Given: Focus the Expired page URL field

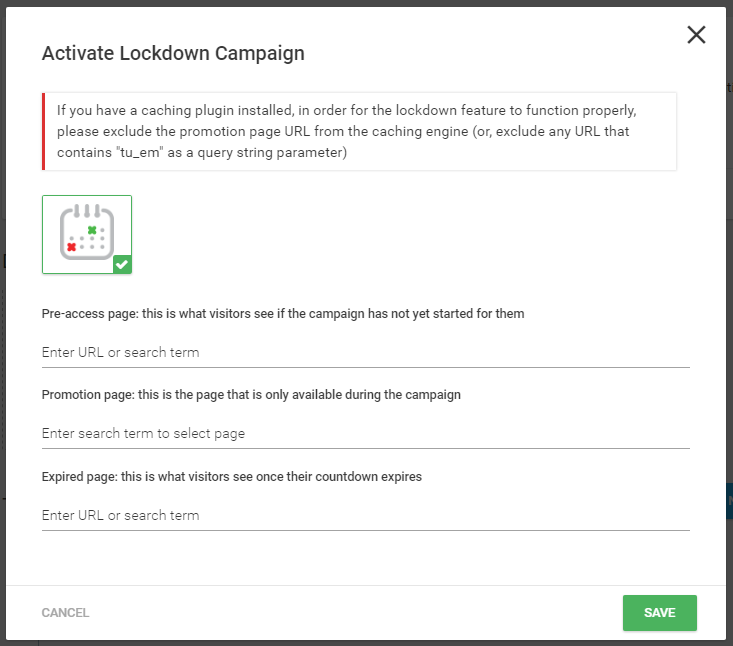Looking at the screenshot, I should click(x=366, y=515).
